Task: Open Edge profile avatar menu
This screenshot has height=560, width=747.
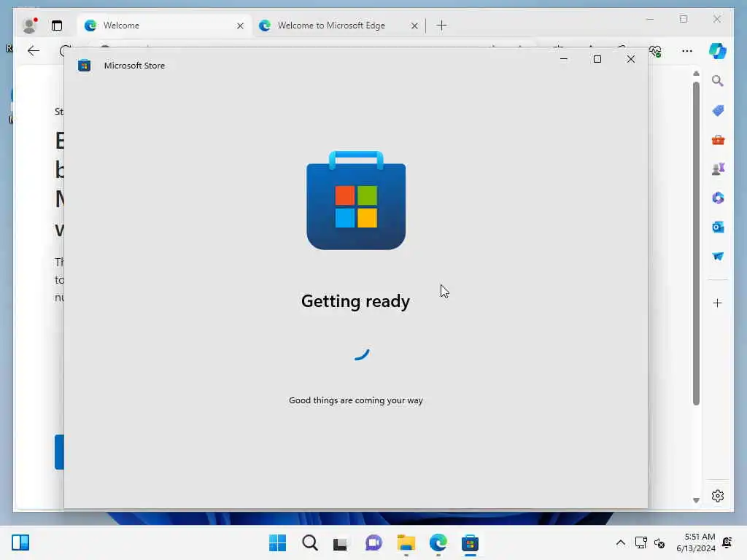Action: [30, 26]
